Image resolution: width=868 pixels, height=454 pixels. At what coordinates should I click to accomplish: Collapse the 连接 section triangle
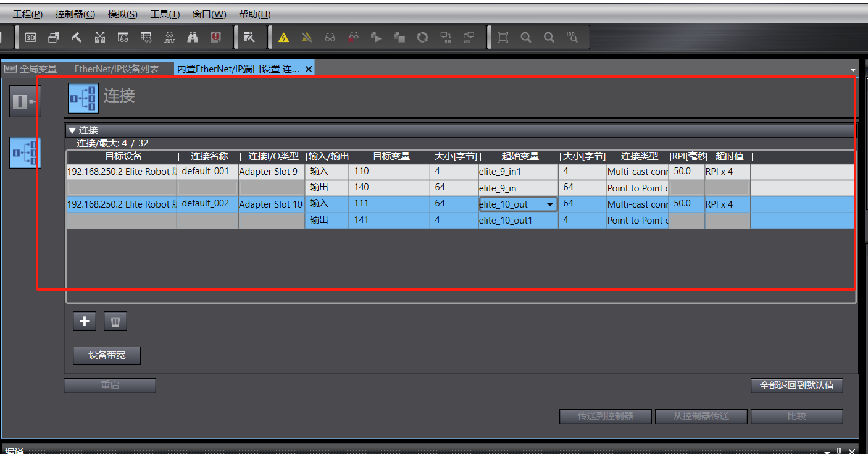(x=72, y=130)
